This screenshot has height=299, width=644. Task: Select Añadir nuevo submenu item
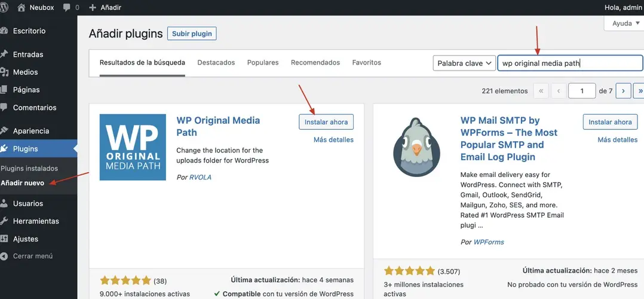point(23,183)
